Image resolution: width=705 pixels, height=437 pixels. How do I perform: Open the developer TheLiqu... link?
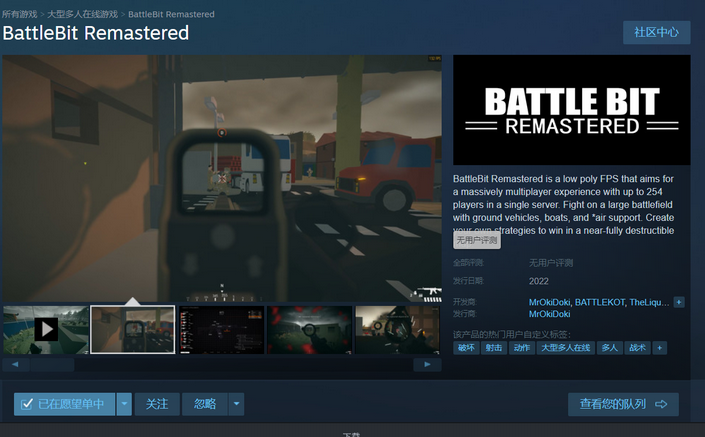[649, 302]
